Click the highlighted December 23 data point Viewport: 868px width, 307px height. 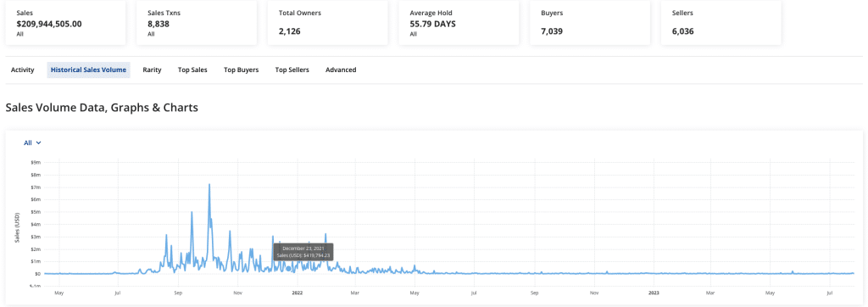[288, 269]
